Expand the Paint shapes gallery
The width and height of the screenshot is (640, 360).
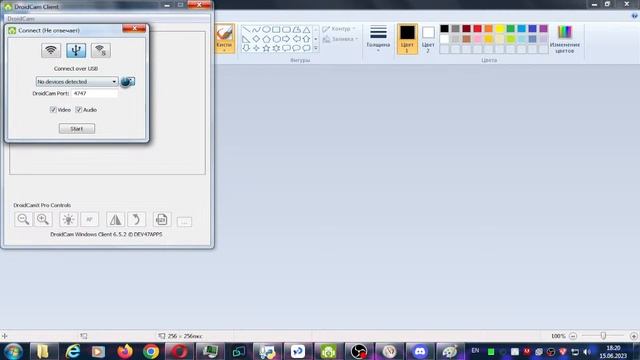[316, 48]
